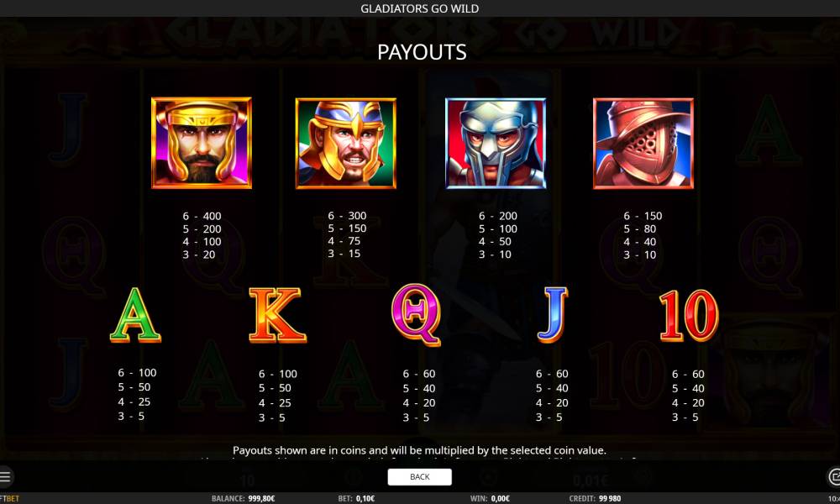Click the PAYOUTS heading

pos(422,52)
